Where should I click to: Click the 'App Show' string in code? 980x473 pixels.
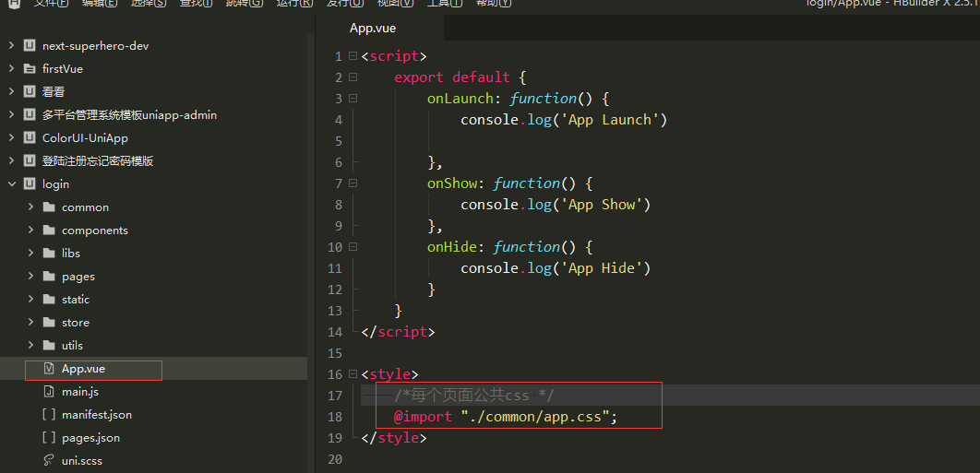603,205
